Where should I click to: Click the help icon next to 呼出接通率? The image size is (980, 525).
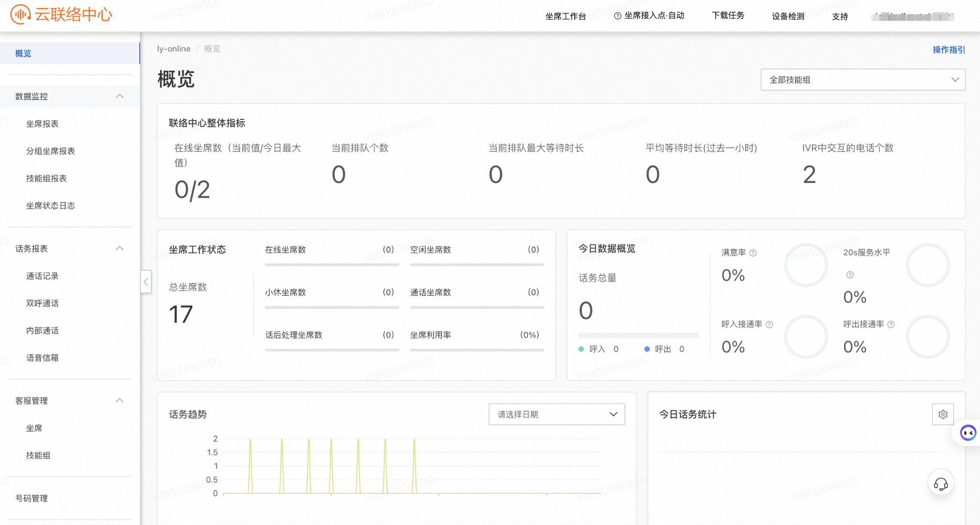pos(891,325)
